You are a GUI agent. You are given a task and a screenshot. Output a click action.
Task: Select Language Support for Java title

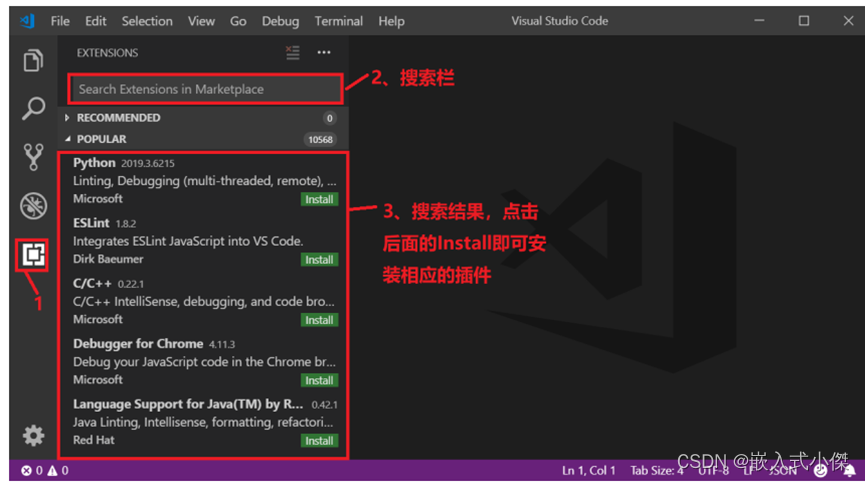(x=188, y=404)
